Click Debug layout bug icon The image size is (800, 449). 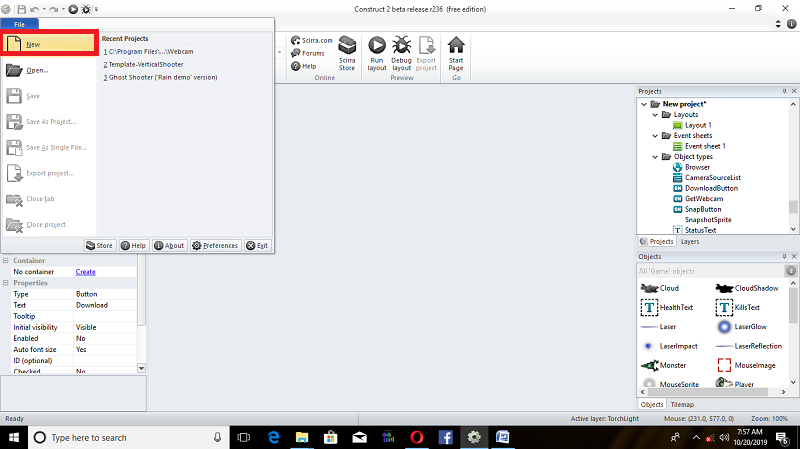[x=402, y=53]
